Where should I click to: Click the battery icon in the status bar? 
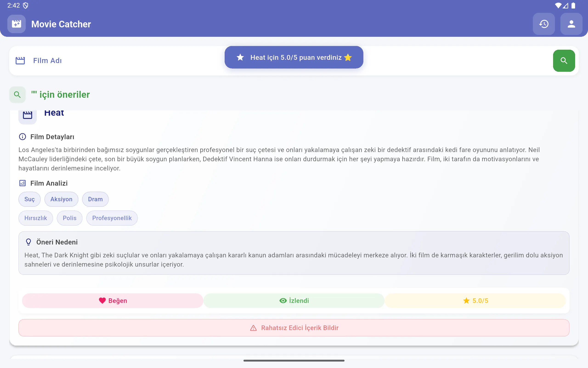pos(574,5)
